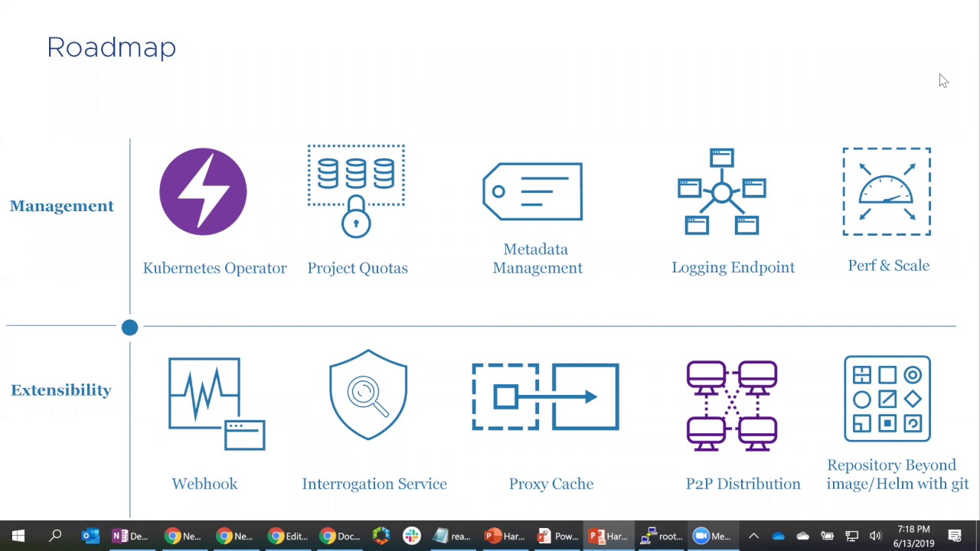Open the blue OneDrive tray icon

[x=779, y=536]
